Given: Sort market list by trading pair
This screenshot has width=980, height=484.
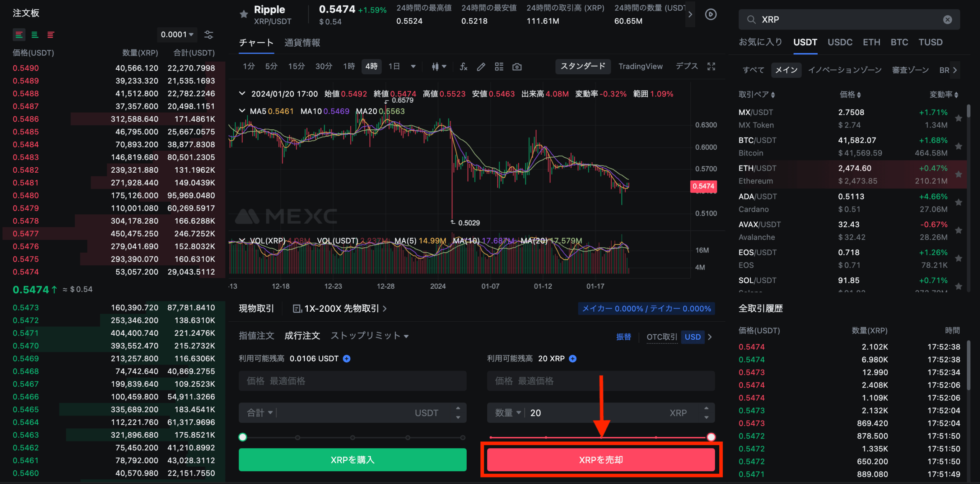Looking at the screenshot, I should click(x=757, y=95).
